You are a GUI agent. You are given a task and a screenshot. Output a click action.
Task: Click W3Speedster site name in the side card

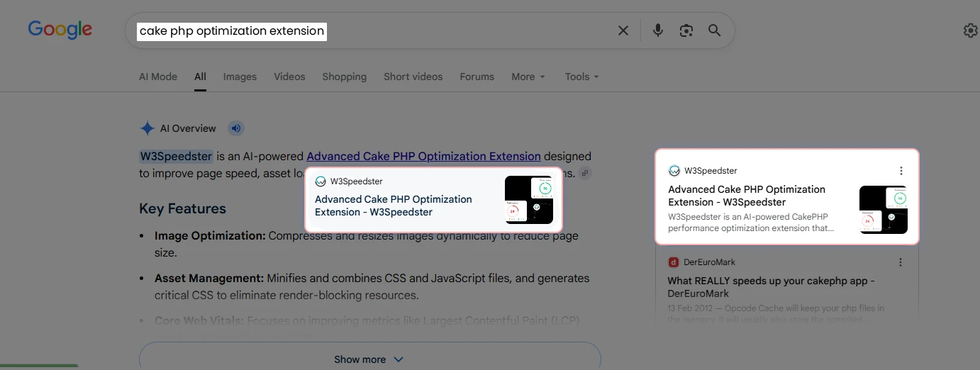pos(711,171)
